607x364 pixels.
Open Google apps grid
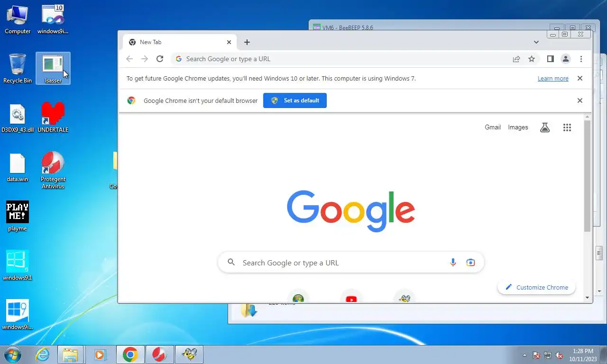coord(567,127)
